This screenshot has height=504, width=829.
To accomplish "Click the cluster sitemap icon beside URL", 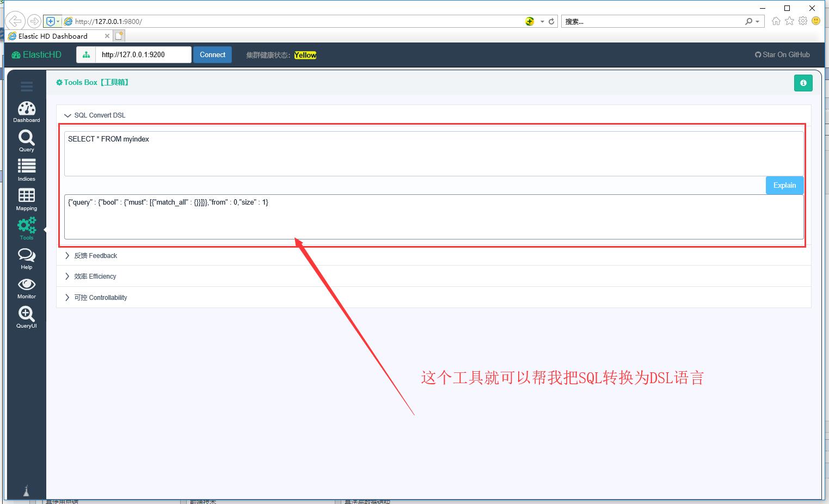I will click(x=86, y=55).
